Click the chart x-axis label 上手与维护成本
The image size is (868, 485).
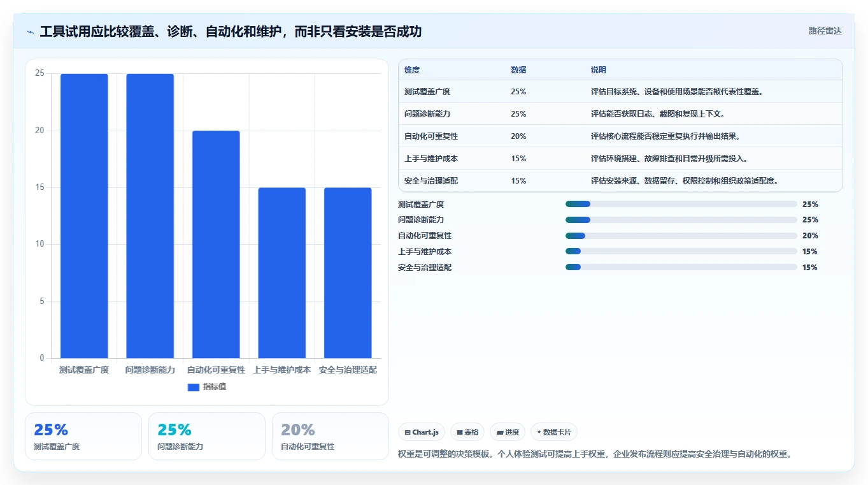click(281, 370)
